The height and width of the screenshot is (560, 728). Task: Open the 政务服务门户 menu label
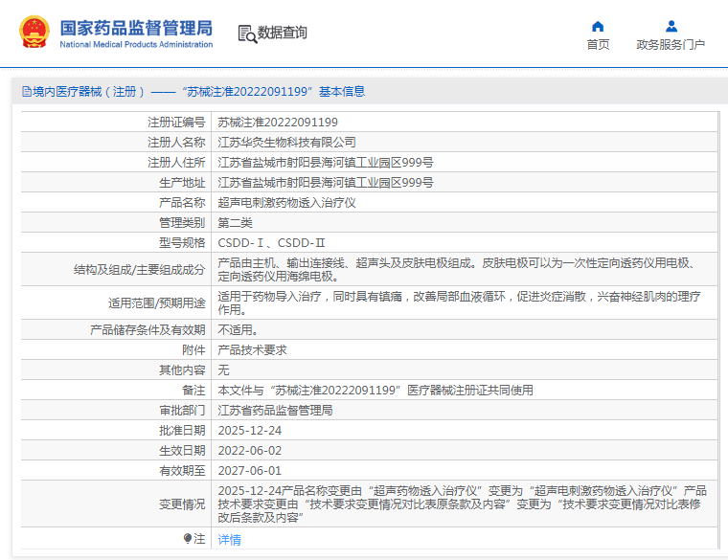coord(671,45)
